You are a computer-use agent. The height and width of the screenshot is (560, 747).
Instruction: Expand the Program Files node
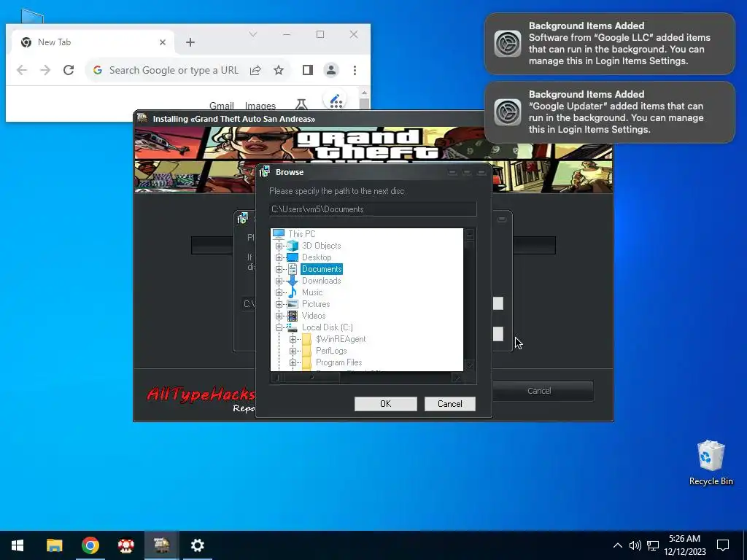click(293, 363)
